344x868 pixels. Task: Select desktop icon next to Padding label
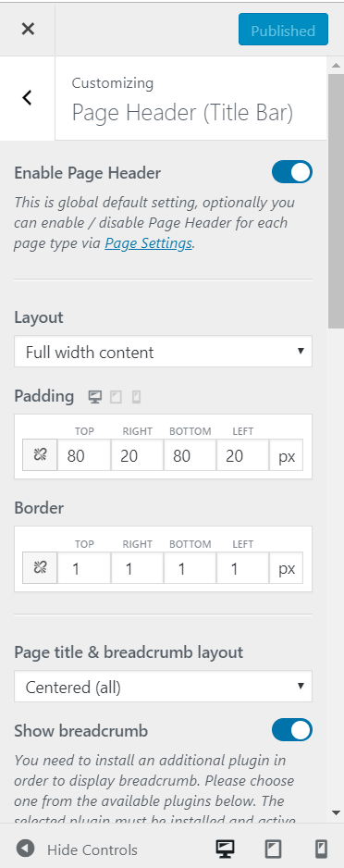tap(95, 397)
